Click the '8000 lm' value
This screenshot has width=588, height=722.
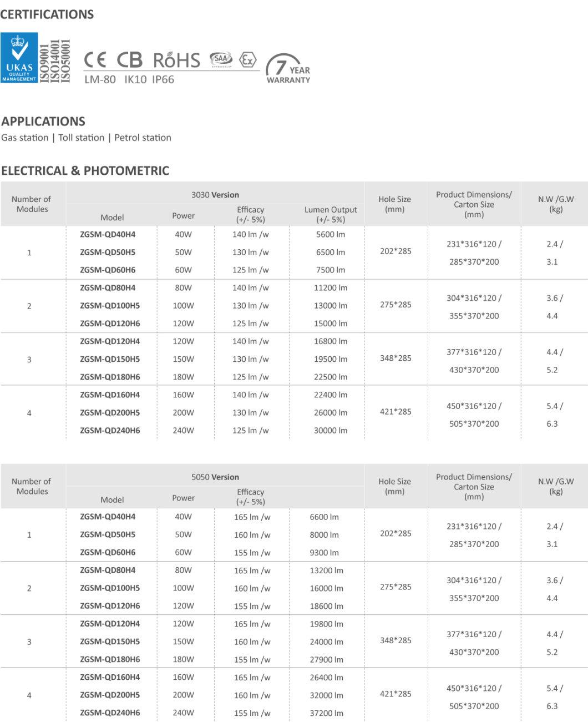(x=324, y=534)
